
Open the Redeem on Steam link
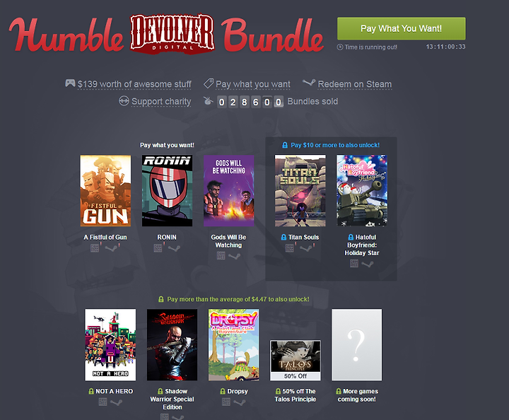354,84
